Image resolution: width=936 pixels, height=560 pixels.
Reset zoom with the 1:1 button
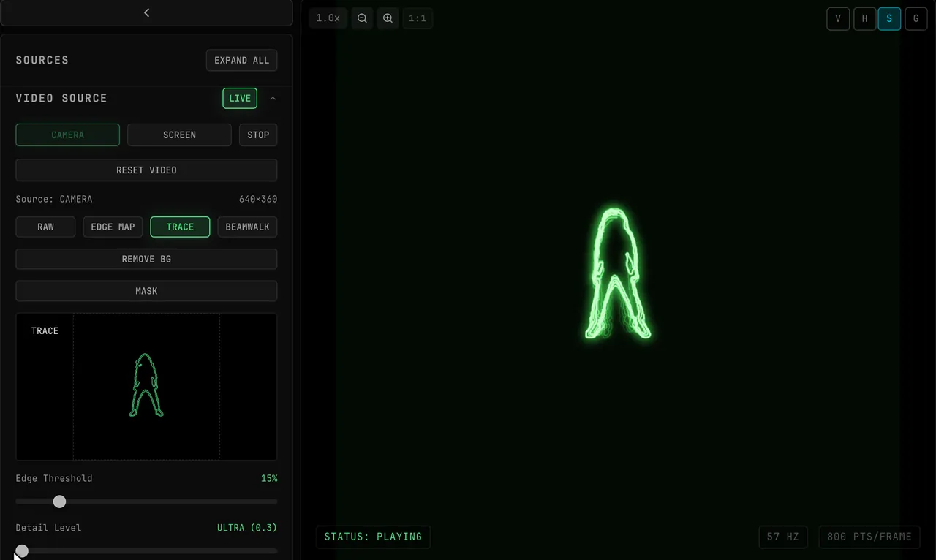point(418,18)
